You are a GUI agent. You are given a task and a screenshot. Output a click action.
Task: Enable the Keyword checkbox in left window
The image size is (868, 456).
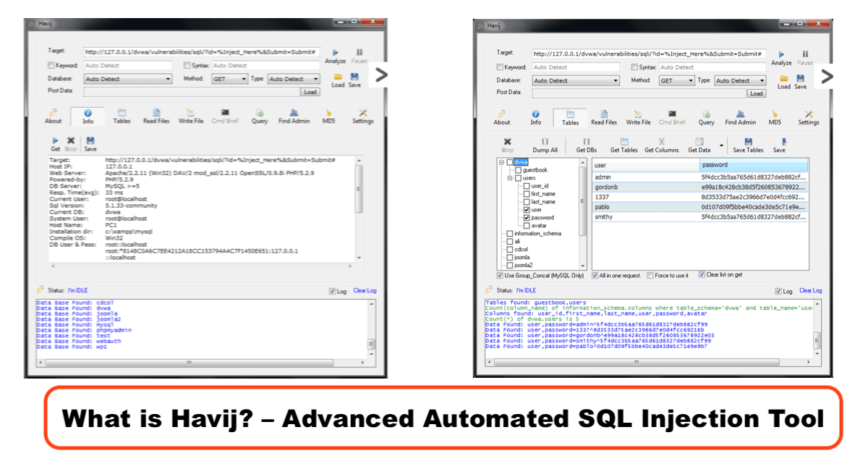click(x=51, y=66)
